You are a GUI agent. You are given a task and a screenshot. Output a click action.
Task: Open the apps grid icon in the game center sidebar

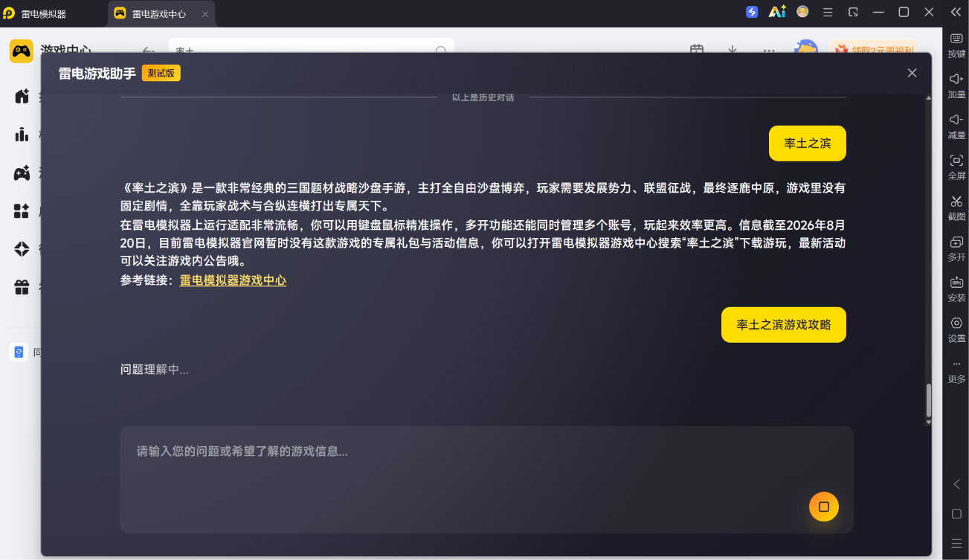(22, 211)
